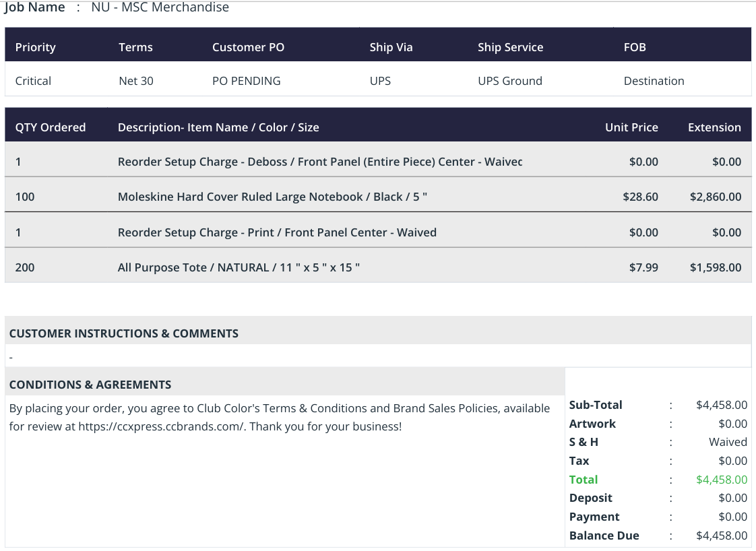Click the Destination FOB value
This screenshot has height=551, width=756.
click(654, 81)
